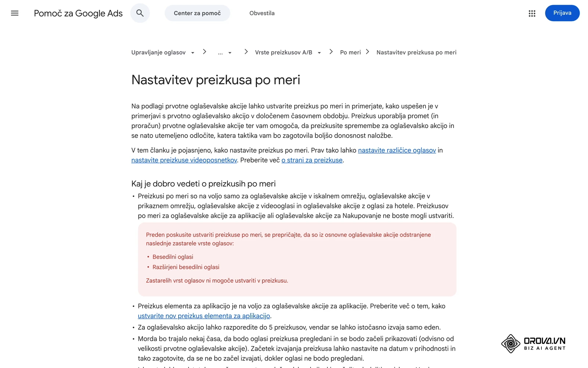Switch to the Obvestila tab

pos(262,13)
